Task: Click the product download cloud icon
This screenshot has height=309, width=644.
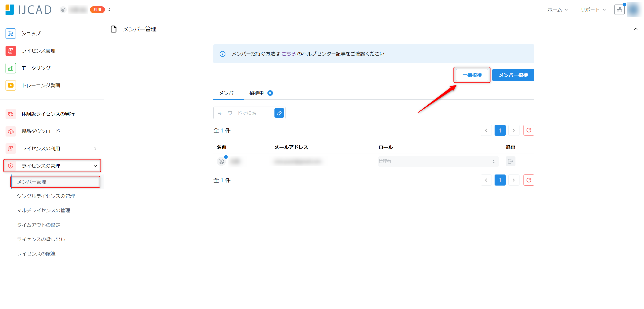Action: [11, 131]
